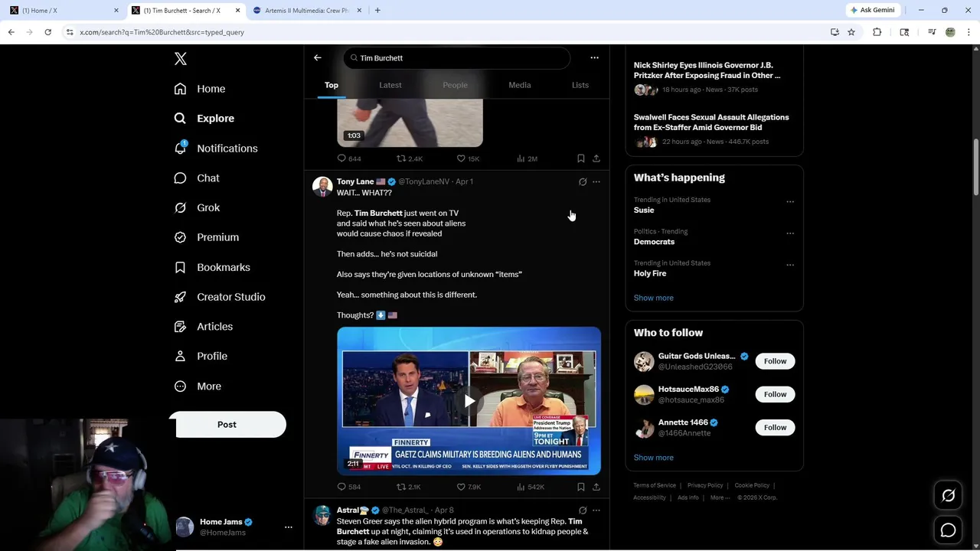Screen dimensions: 980x551
Task: Click the Tim Burchett search field
Action: click(457, 58)
